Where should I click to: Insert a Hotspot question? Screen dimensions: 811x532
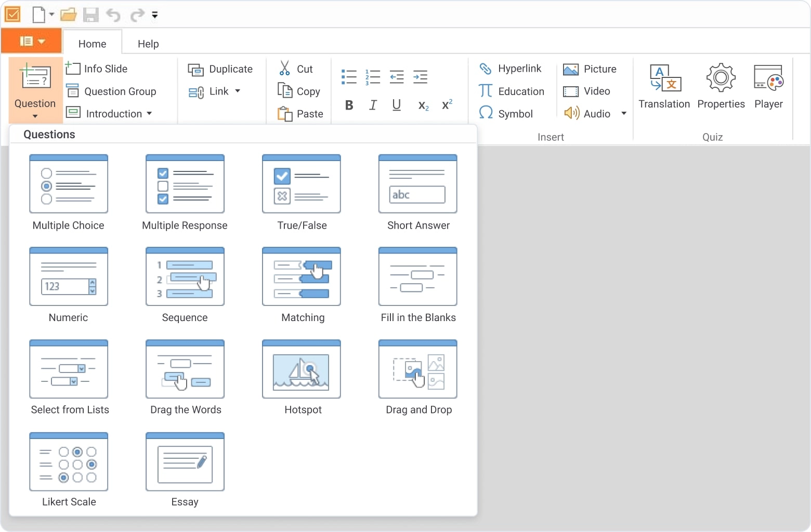302,370
